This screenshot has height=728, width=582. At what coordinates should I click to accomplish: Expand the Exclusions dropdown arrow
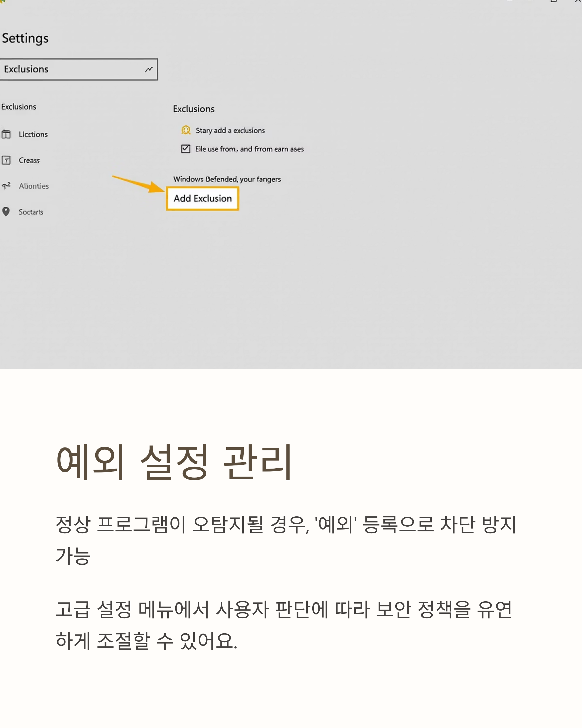[x=149, y=69]
